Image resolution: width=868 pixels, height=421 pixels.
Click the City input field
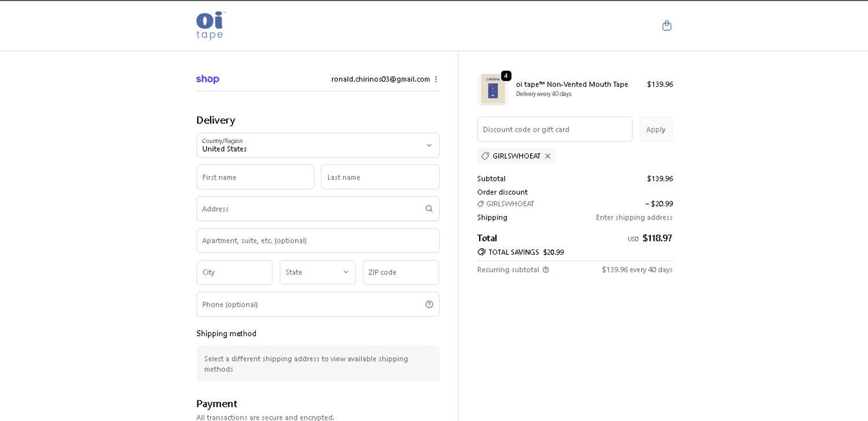coord(234,272)
